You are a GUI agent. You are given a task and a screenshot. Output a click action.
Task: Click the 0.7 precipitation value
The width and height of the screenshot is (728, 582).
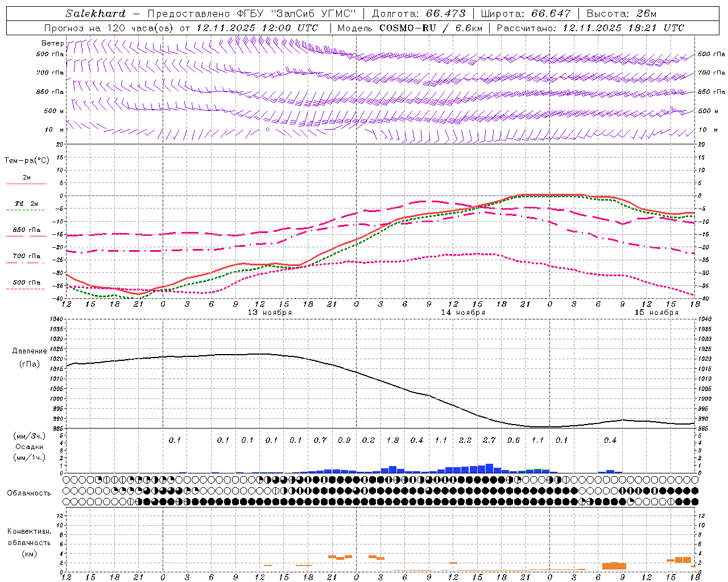[320, 440]
